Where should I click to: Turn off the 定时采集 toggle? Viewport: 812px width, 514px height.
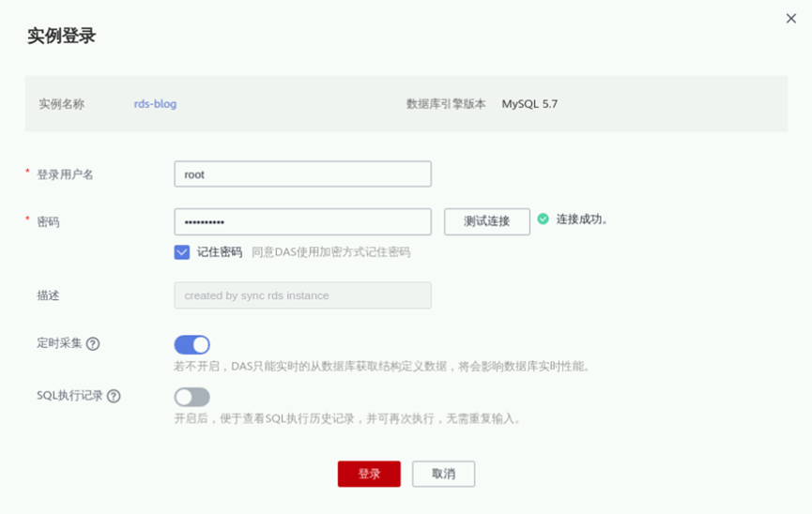pyautogui.click(x=192, y=345)
